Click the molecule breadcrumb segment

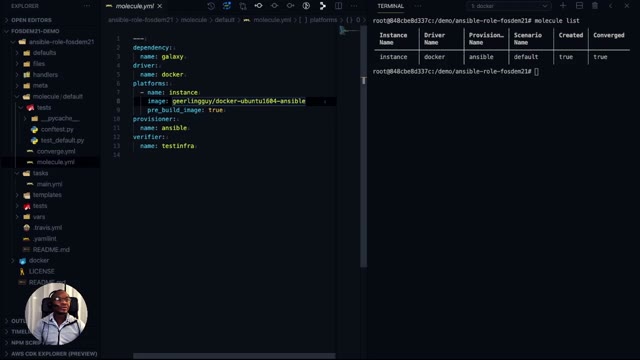(x=193, y=20)
